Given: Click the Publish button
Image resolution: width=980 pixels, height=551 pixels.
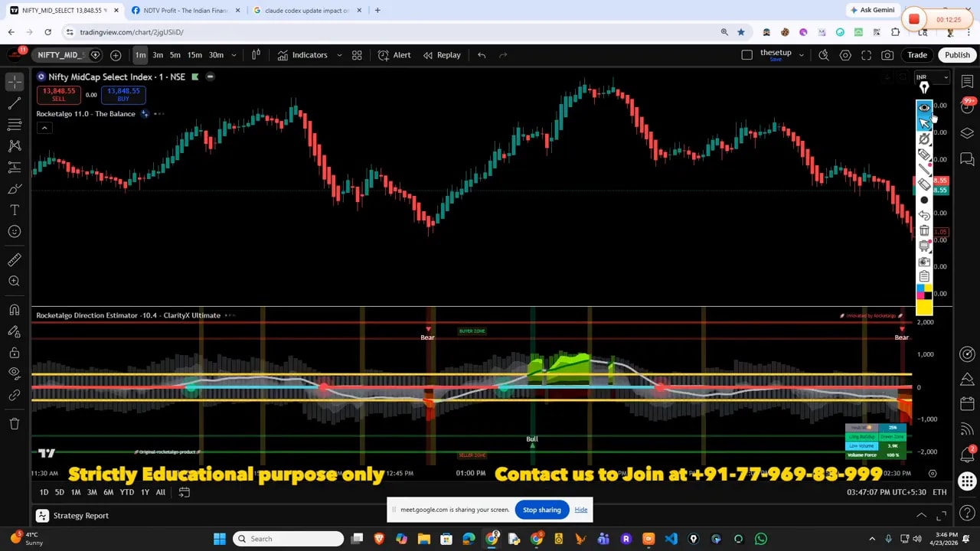Looking at the screenshot, I should (957, 55).
